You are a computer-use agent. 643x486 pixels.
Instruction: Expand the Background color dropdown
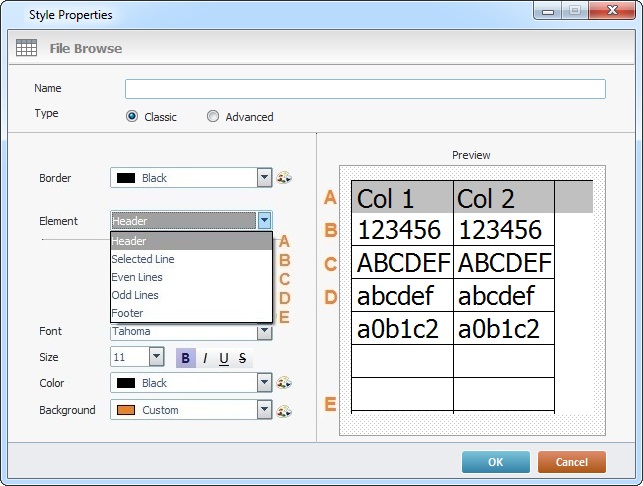pyautogui.click(x=264, y=410)
